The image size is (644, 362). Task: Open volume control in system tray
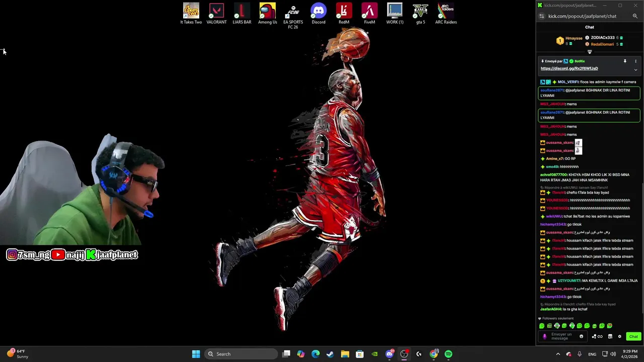click(x=613, y=354)
